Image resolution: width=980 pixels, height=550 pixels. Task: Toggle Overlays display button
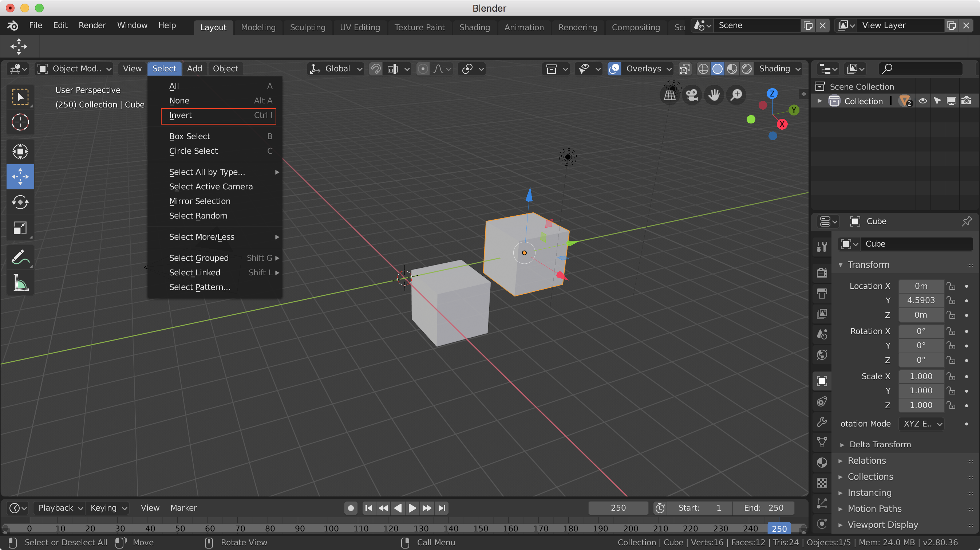[x=614, y=69]
